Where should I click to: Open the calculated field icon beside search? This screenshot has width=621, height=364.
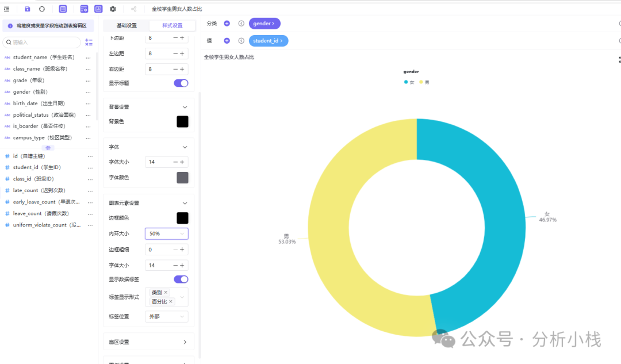pos(89,42)
